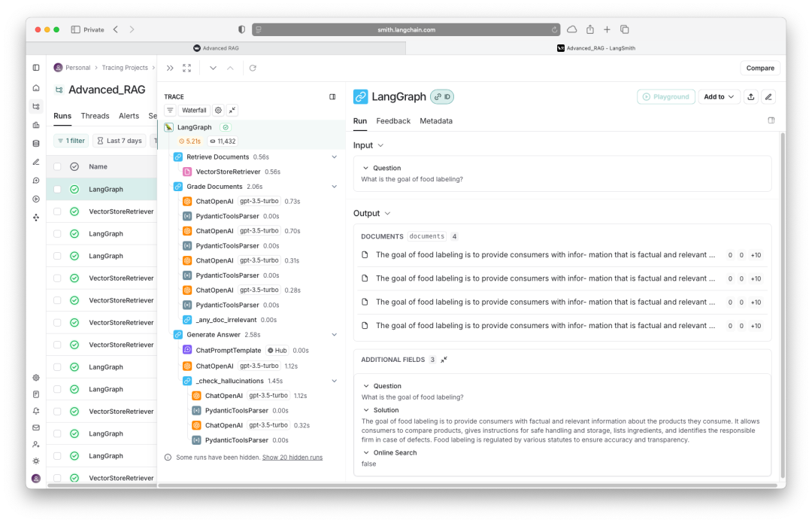Click the Safari back navigation arrow
This screenshot has height=523, width=812.
pyautogui.click(x=116, y=29)
